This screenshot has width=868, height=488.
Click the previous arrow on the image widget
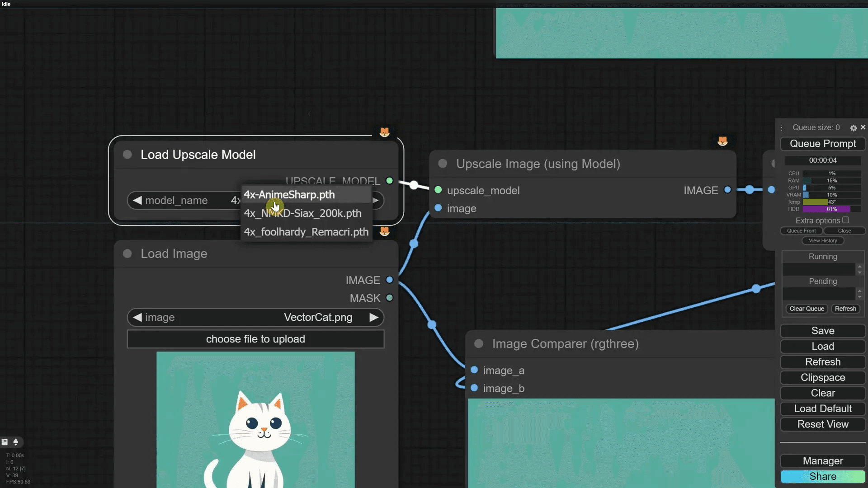coord(137,317)
